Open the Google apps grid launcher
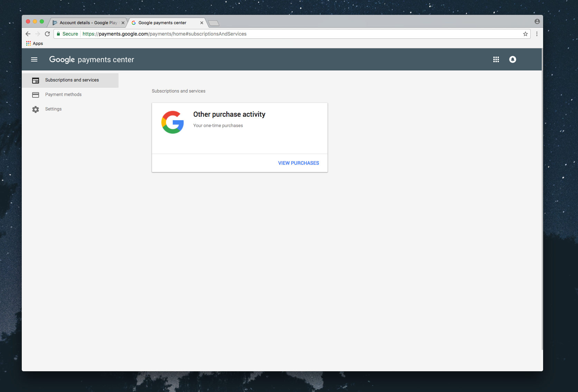 point(496,59)
